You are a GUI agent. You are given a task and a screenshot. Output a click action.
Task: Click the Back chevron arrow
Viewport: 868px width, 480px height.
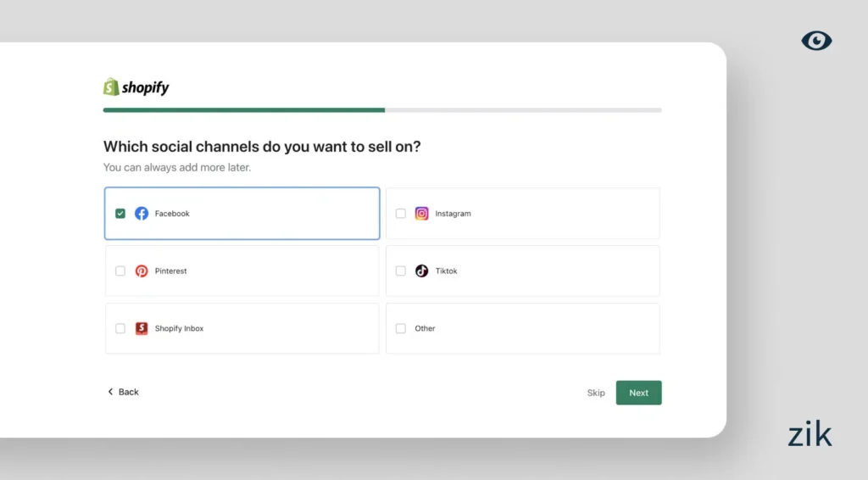[x=110, y=392]
